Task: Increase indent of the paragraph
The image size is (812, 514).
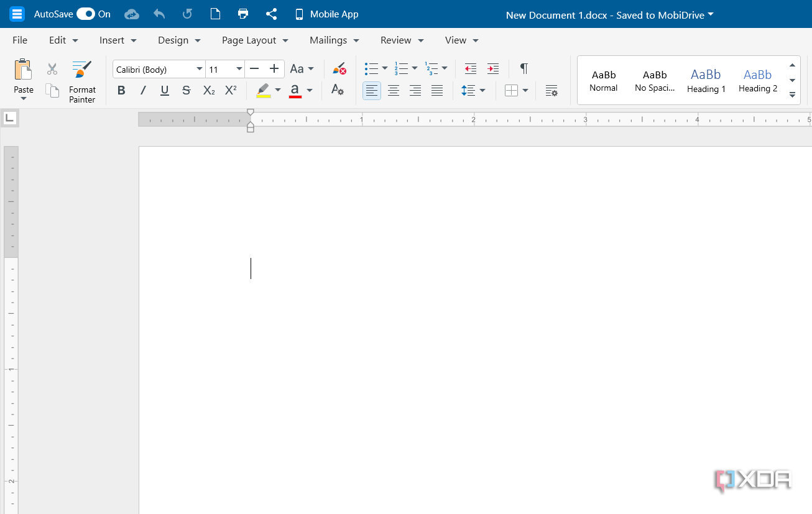Action: [x=492, y=68]
